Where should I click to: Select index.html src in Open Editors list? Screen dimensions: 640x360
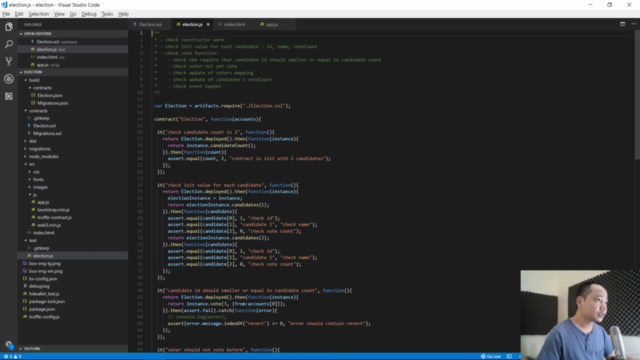point(73,57)
